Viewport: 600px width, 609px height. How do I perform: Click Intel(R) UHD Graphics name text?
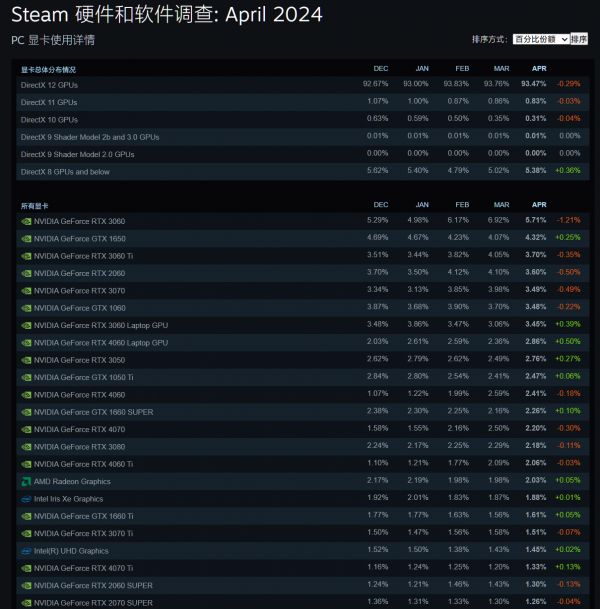point(71,551)
